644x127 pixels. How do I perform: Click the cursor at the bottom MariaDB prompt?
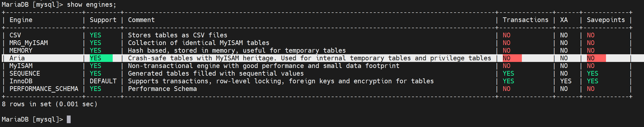click(x=69, y=119)
